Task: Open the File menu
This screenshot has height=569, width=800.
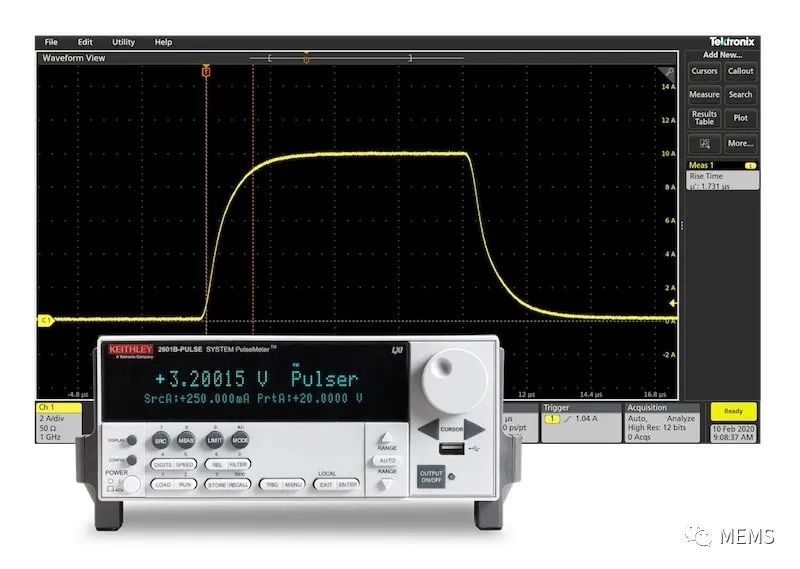Action: coord(51,42)
